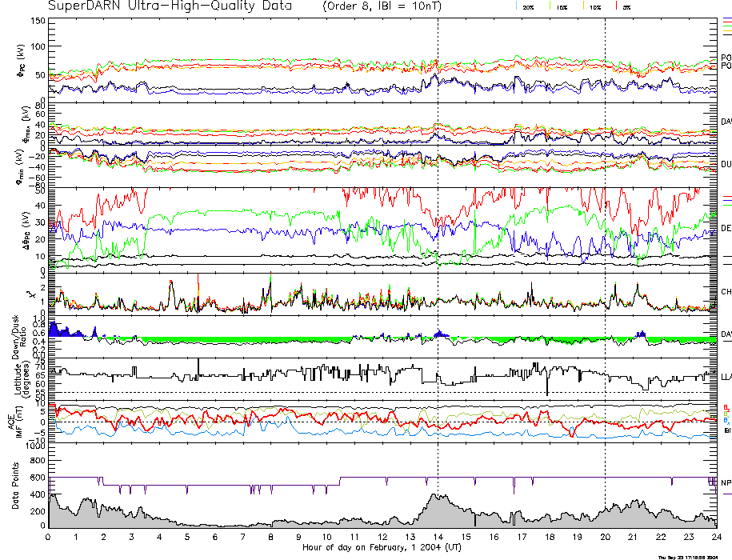Select the dashed vertical marker at hour 14
This screenshot has height=560, width=732.
pos(438,240)
